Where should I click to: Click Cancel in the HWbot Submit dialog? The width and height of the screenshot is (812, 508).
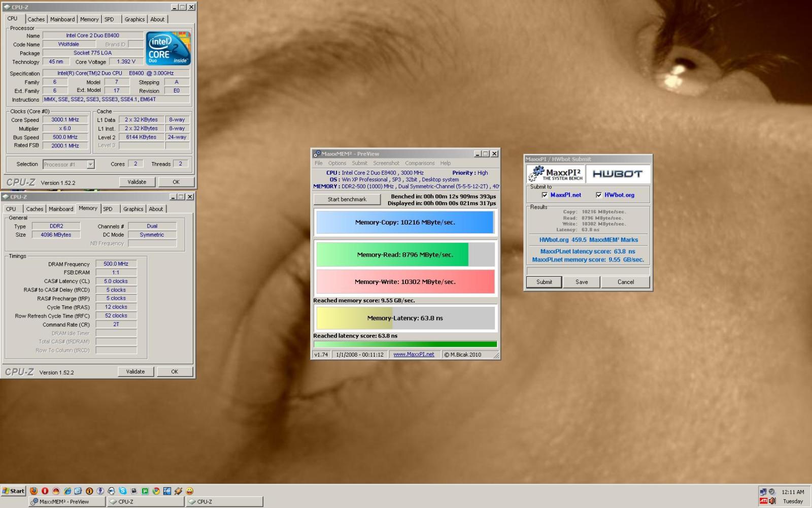coord(625,282)
